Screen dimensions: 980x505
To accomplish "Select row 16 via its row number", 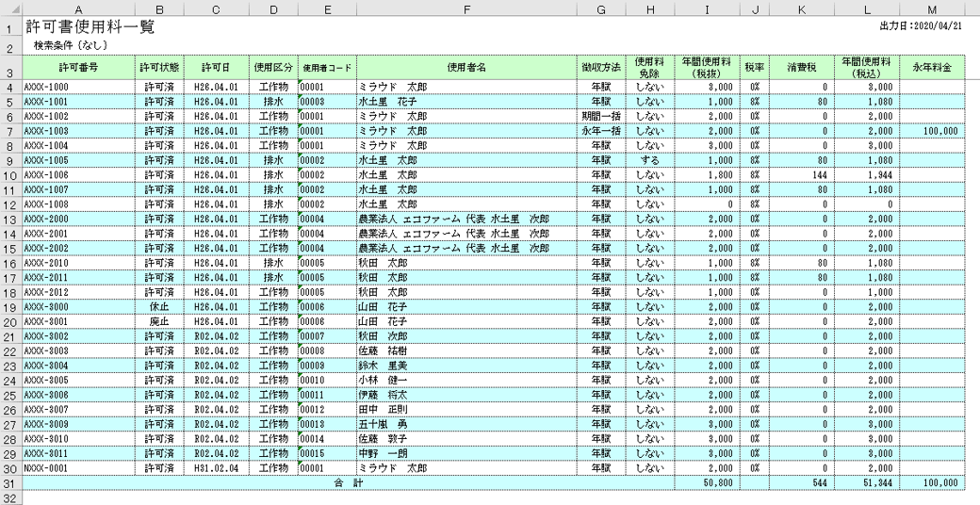I will click(10, 263).
